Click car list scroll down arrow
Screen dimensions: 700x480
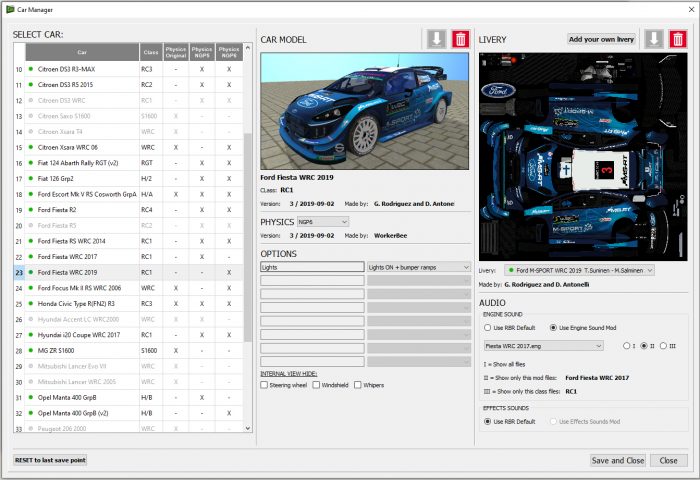pyautogui.click(x=248, y=428)
